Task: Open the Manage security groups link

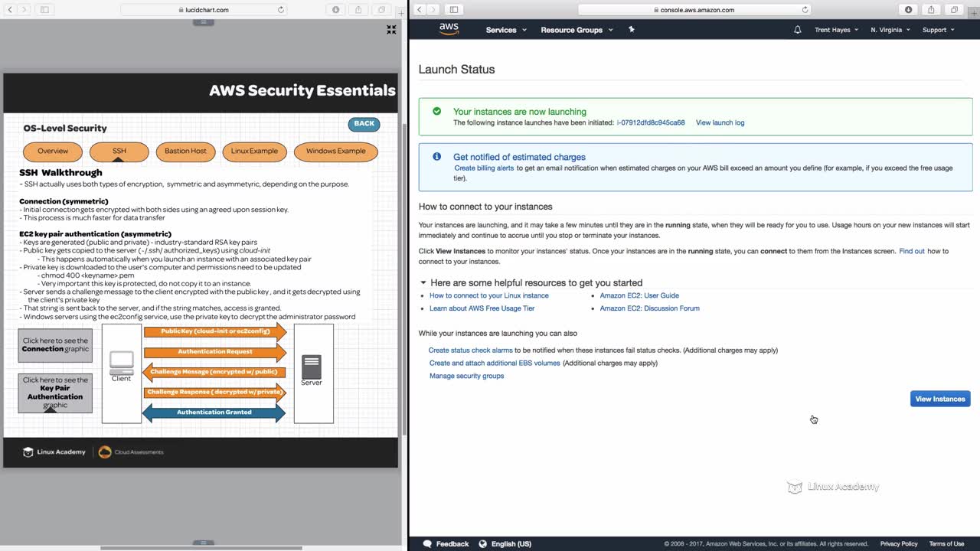Action: tap(467, 377)
